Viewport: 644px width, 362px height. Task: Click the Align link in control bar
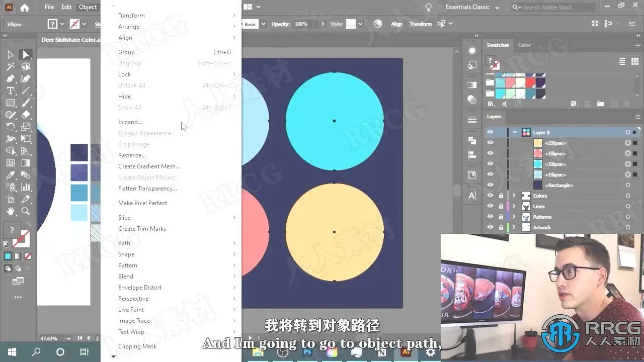[x=396, y=24]
